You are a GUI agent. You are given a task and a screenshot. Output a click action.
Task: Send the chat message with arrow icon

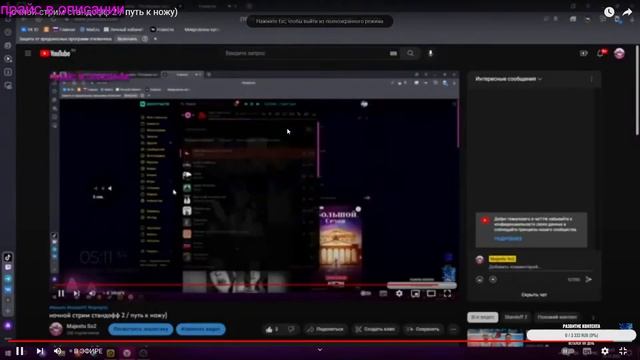[589, 280]
